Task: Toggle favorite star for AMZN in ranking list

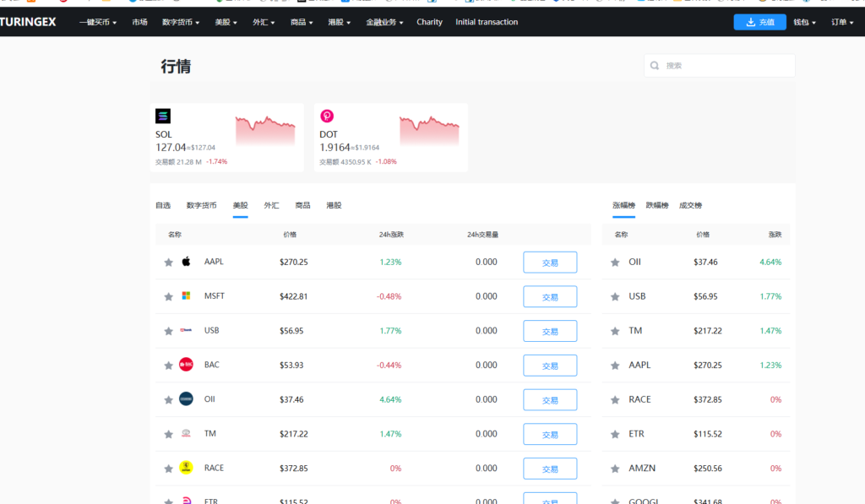Action: (615, 469)
